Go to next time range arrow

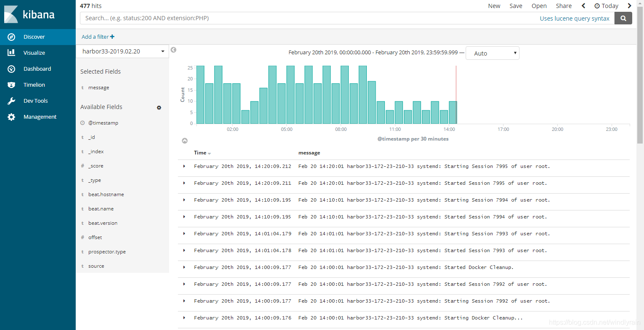point(629,6)
